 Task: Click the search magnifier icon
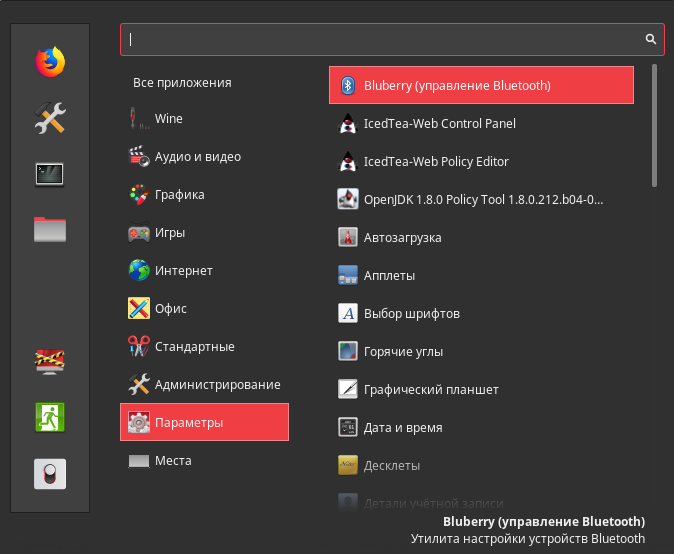coord(651,39)
